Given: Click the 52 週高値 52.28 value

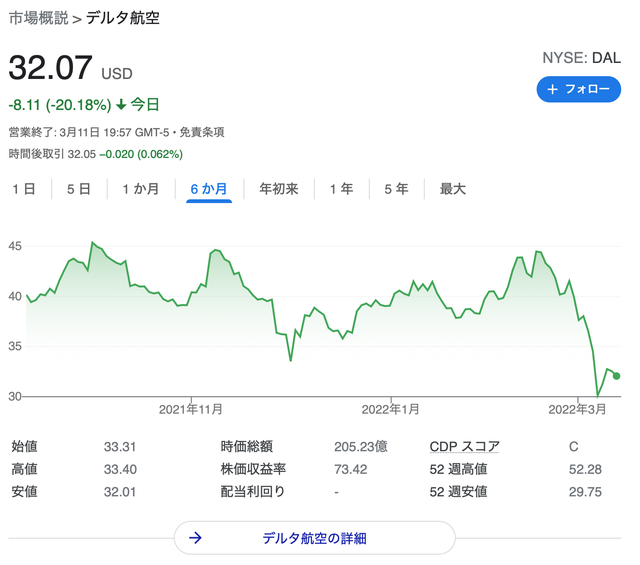Looking at the screenshot, I should (585, 469).
